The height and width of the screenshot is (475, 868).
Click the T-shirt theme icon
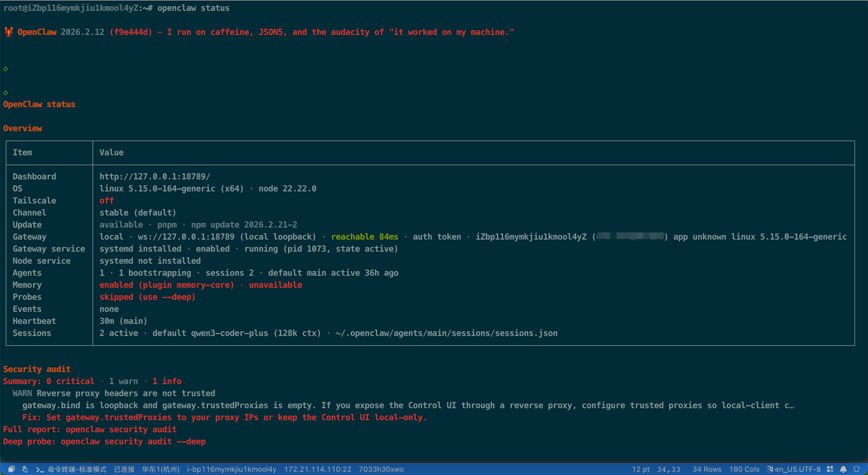click(857, 469)
